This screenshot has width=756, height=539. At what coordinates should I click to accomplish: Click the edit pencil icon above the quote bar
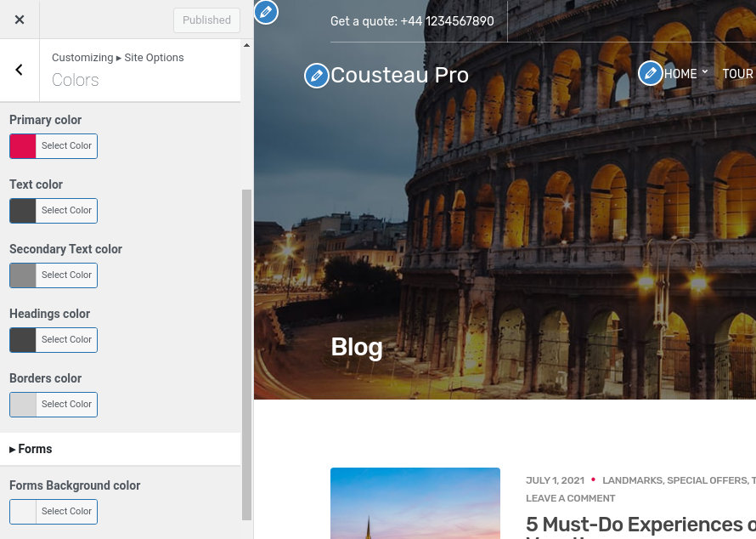click(266, 12)
